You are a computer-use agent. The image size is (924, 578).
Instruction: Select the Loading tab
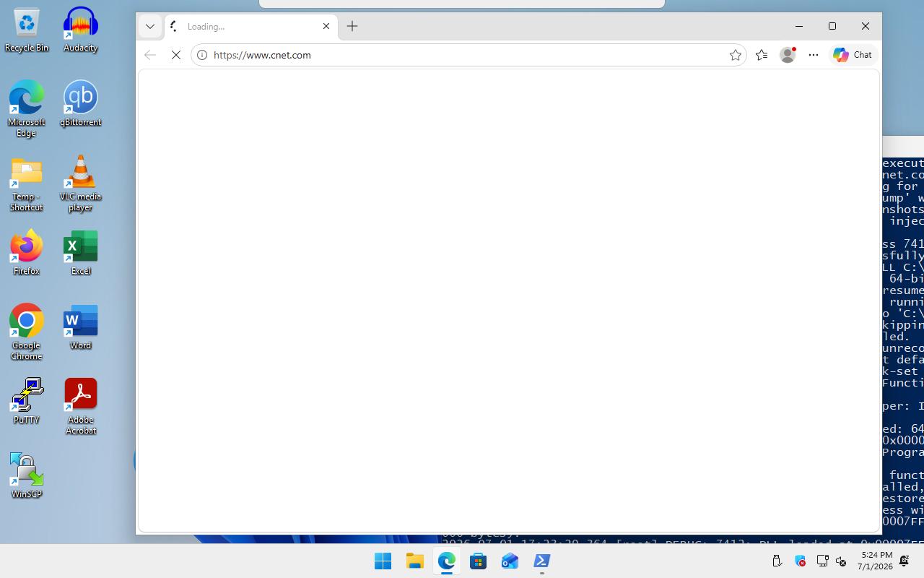(250, 27)
